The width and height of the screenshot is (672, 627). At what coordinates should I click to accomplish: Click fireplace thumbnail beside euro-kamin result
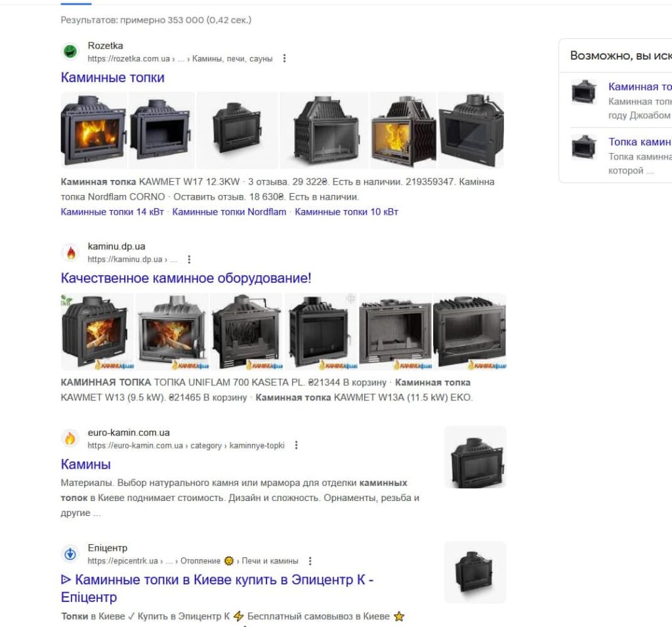point(475,457)
